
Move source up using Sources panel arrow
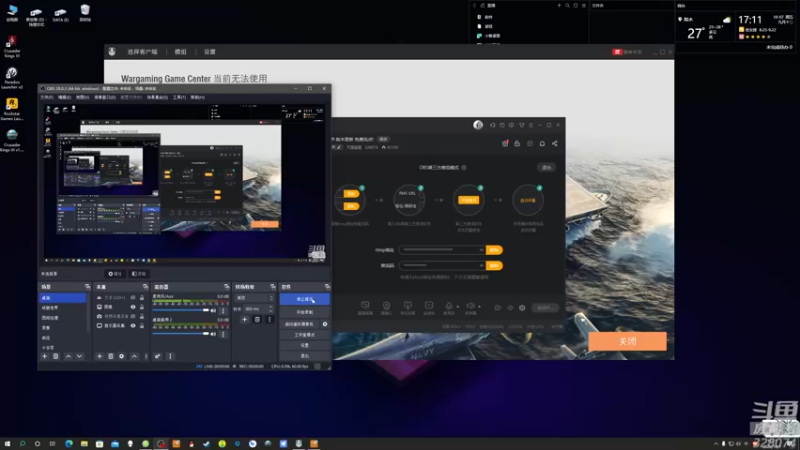point(134,356)
